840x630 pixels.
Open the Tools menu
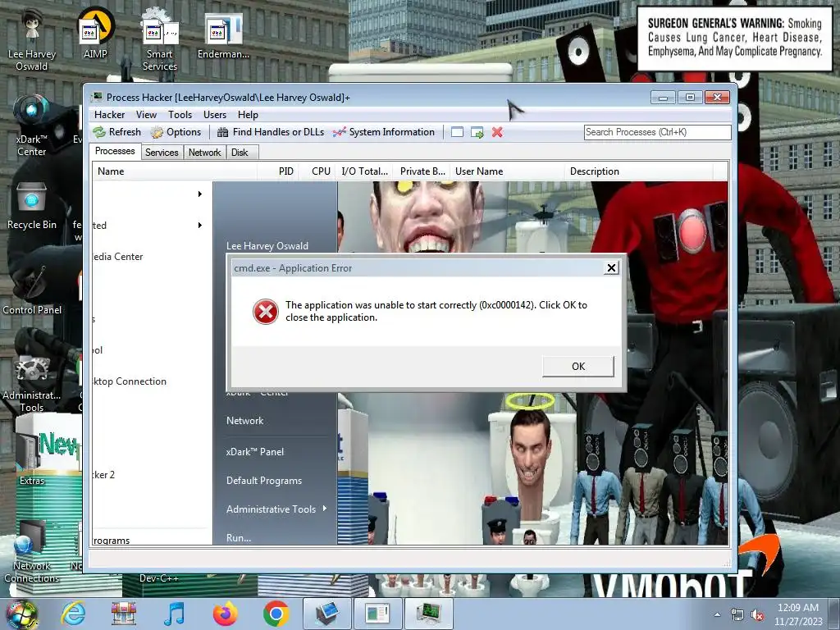click(x=180, y=115)
